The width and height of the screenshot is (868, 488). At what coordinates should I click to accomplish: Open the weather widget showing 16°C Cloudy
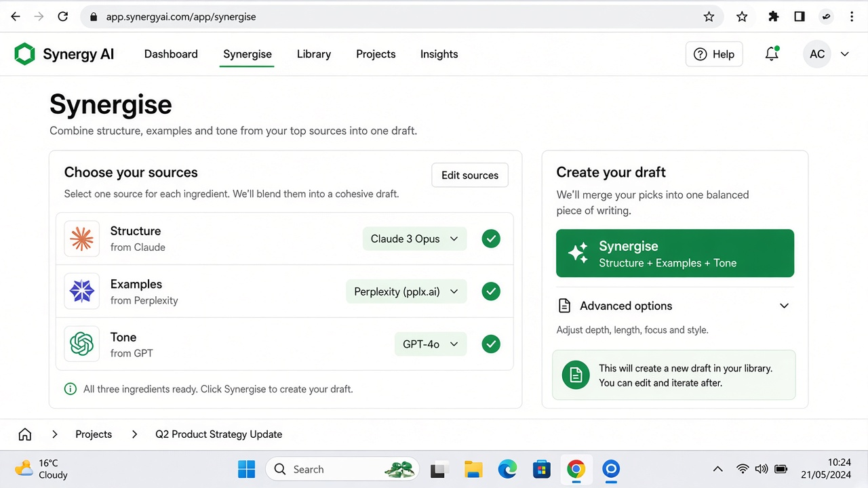(42, 469)
